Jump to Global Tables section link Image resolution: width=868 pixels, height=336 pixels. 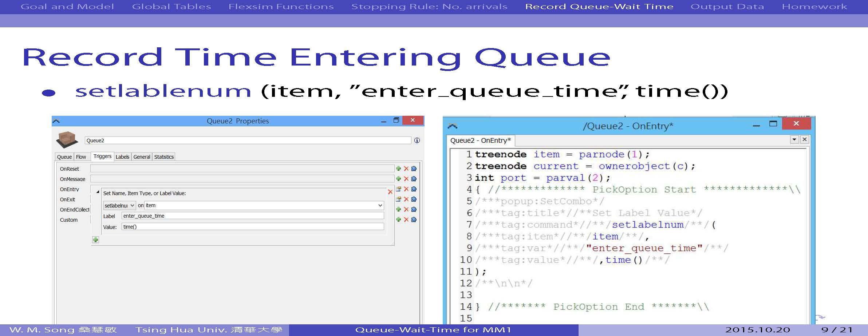(171, 7)
